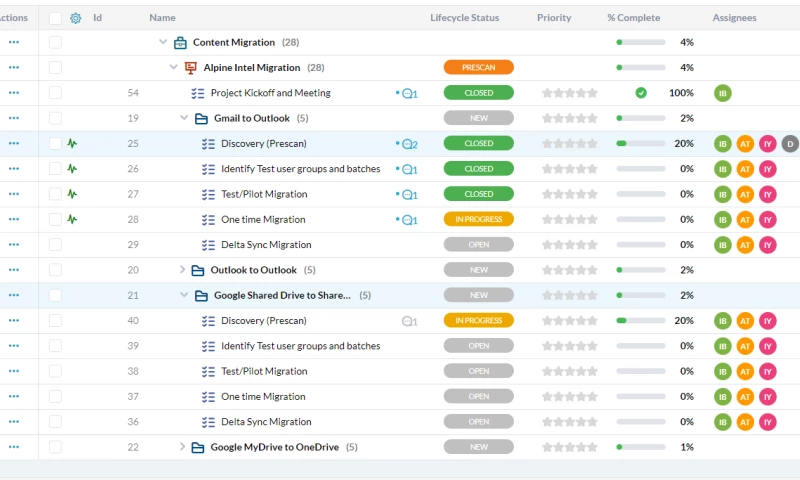800x480 pixels.
Task: Click OPEN status badge on row 29
Action: click(479, 245)
